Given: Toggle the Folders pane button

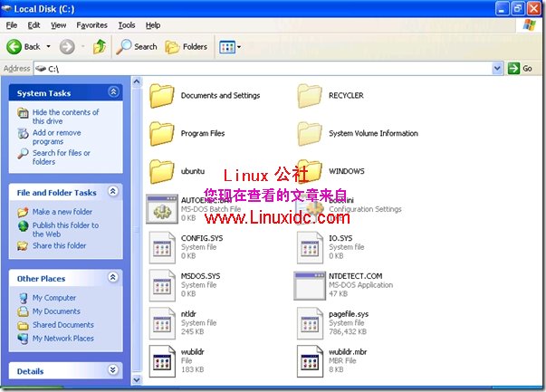Looking at the screenshot, I should click(187, 47).
